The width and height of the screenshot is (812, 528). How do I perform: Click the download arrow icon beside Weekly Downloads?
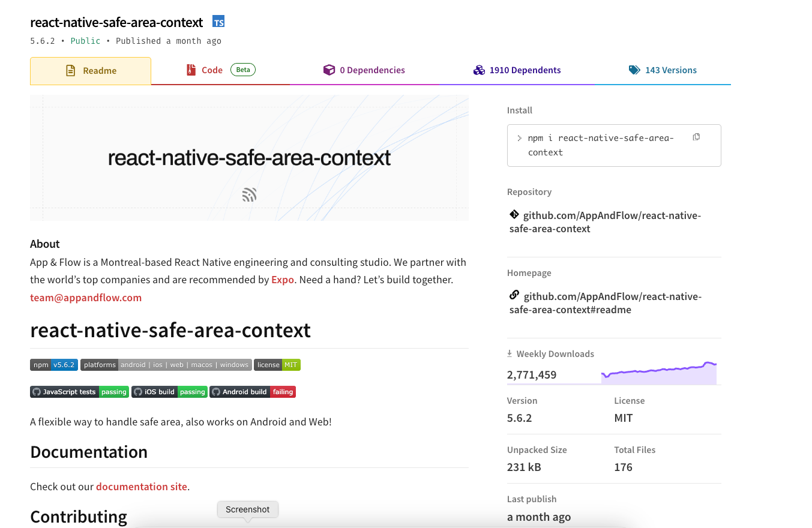510,354
